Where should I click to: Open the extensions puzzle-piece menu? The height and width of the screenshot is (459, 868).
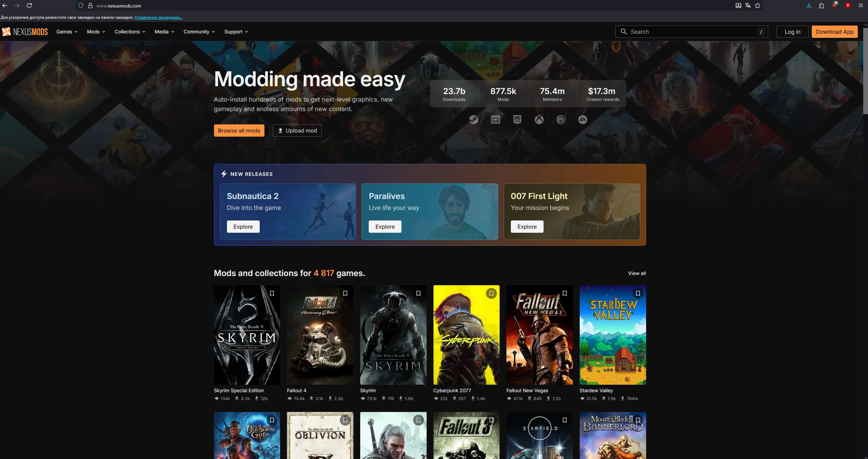click(x=821, y=5)
